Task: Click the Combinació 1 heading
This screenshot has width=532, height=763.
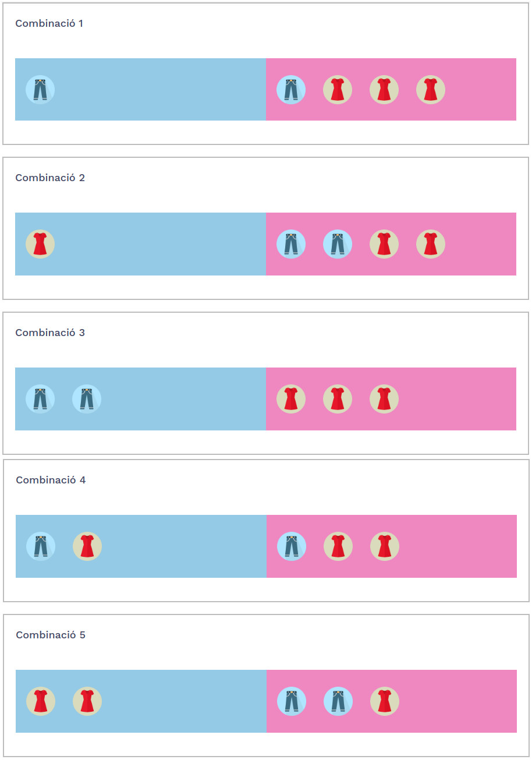Action: [49, 23]
